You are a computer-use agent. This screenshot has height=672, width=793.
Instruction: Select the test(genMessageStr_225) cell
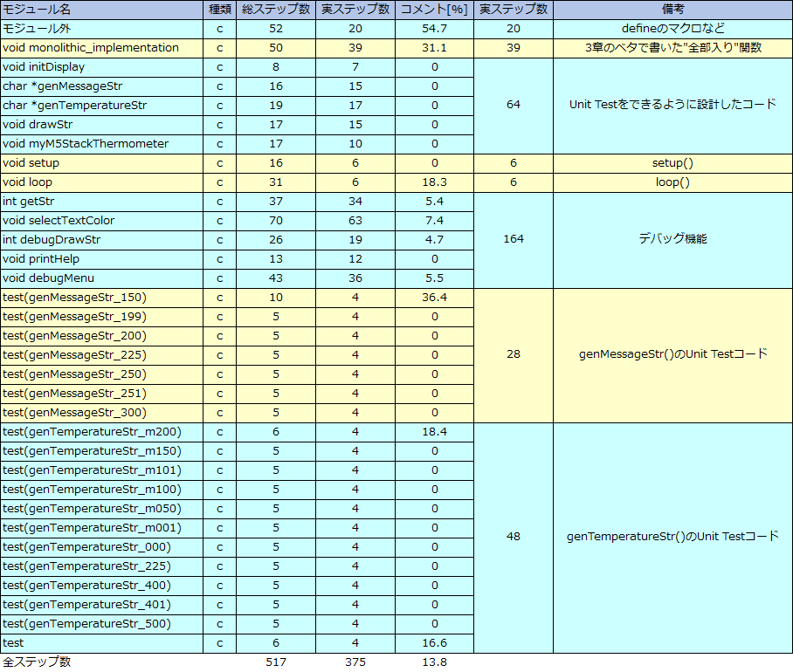101,355
